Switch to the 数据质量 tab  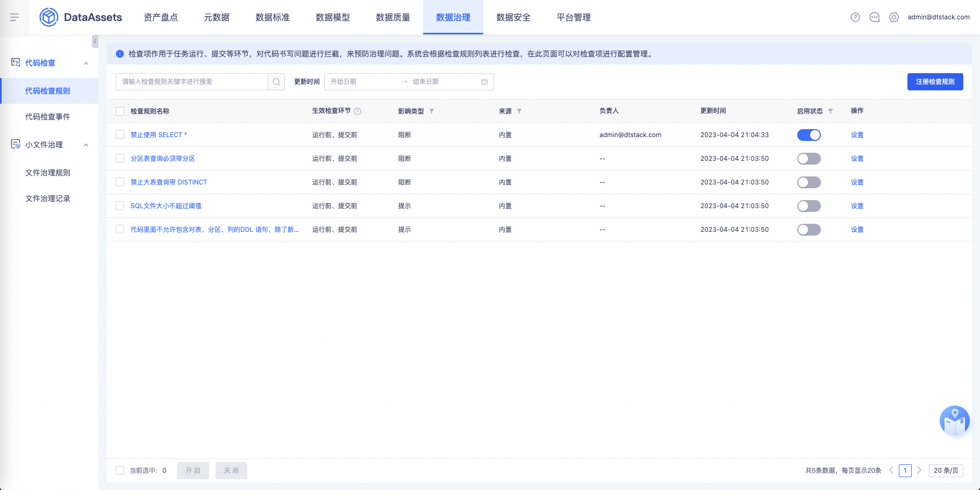click(393, 17)
